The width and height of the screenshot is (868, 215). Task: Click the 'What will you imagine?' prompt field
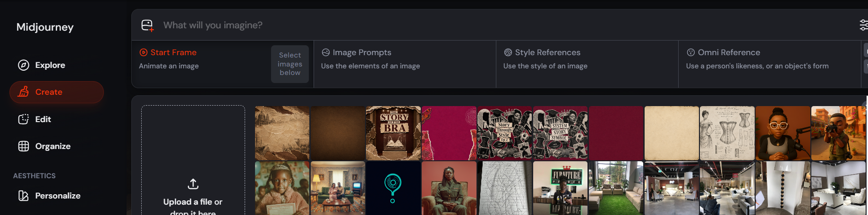pos(505,25)
